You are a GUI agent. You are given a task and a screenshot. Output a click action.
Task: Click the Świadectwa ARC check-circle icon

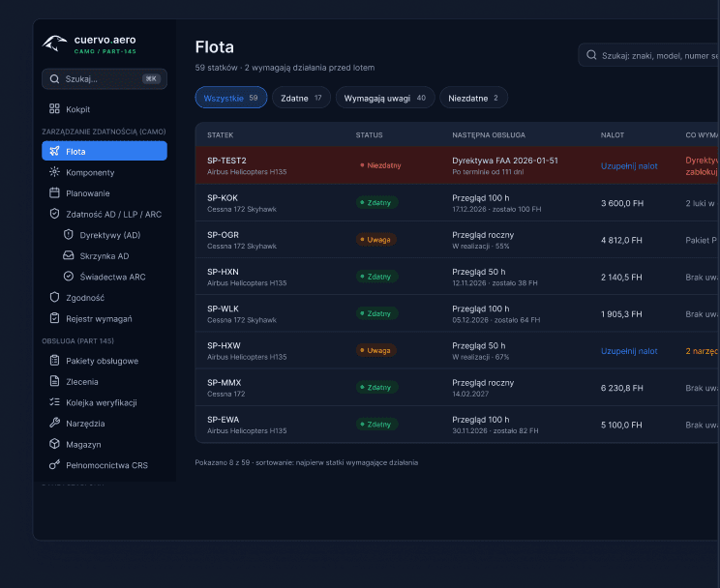pyautogui.click(x=69, y=277)
